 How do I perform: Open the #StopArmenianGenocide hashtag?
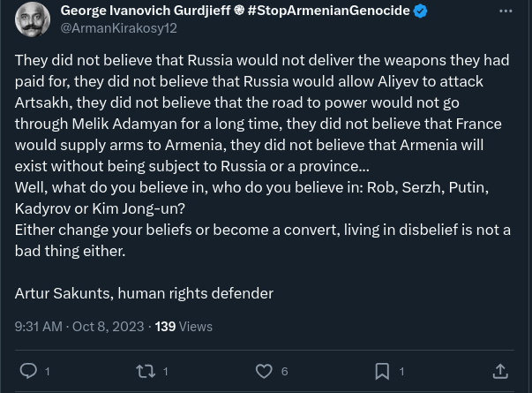tap(328, 11)
